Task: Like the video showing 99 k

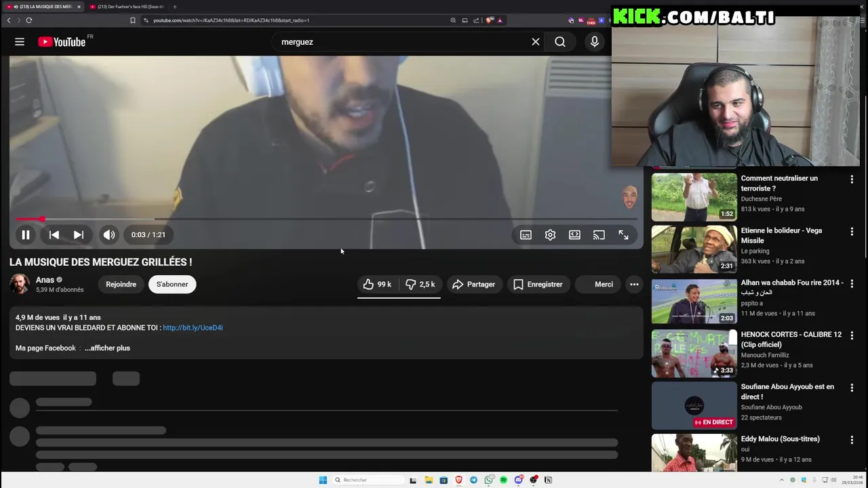Action: tap(378, 285)
